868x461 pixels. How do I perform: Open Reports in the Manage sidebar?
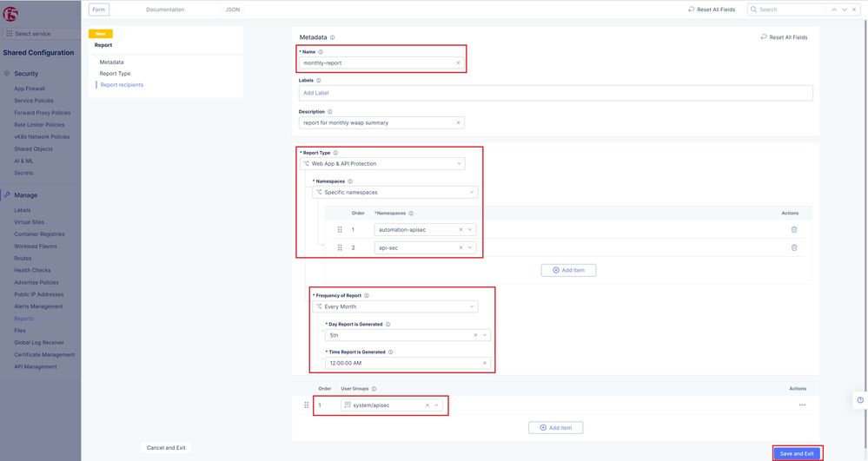(x=24, y=319)
